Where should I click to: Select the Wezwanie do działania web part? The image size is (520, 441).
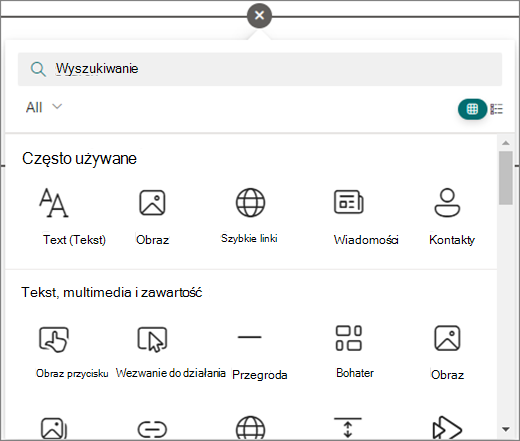pos(152,339)
